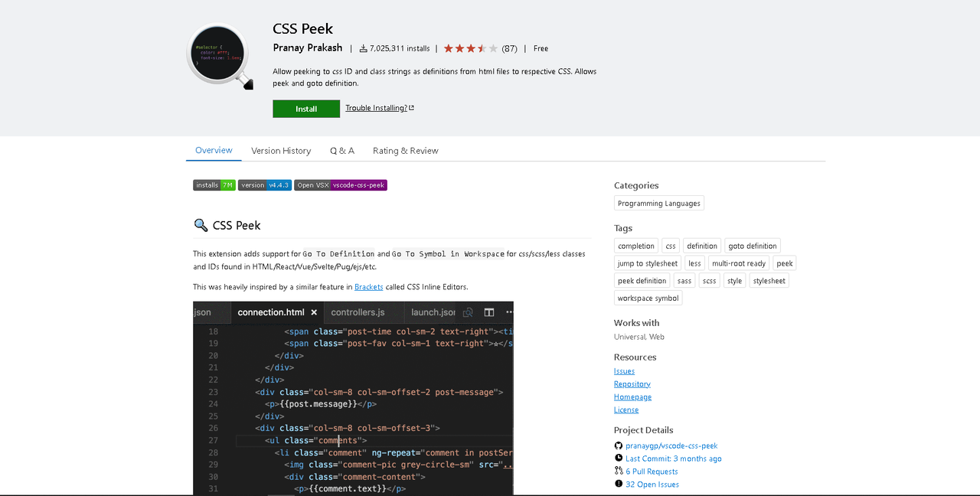Select the peek definition tag
The width and height of the screenshot is (980, 496).
(642, 281)
